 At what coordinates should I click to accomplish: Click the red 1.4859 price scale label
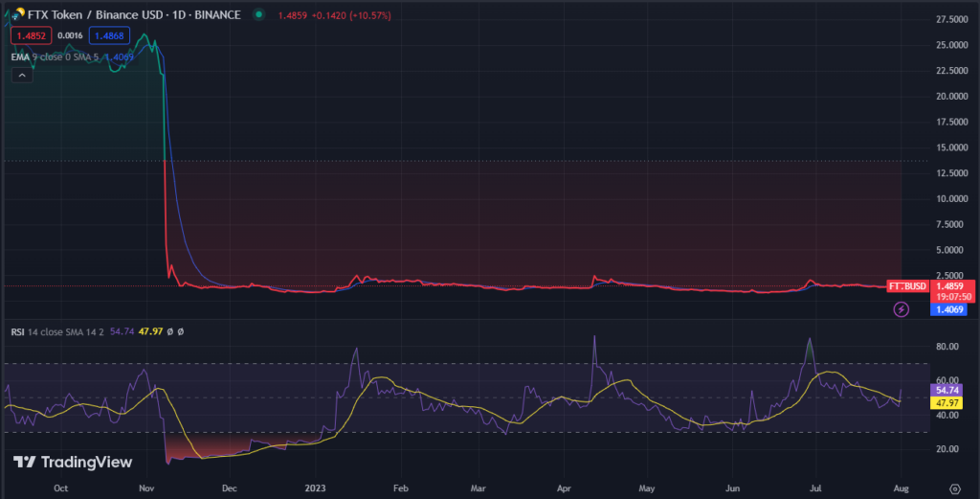pos(950,286)
